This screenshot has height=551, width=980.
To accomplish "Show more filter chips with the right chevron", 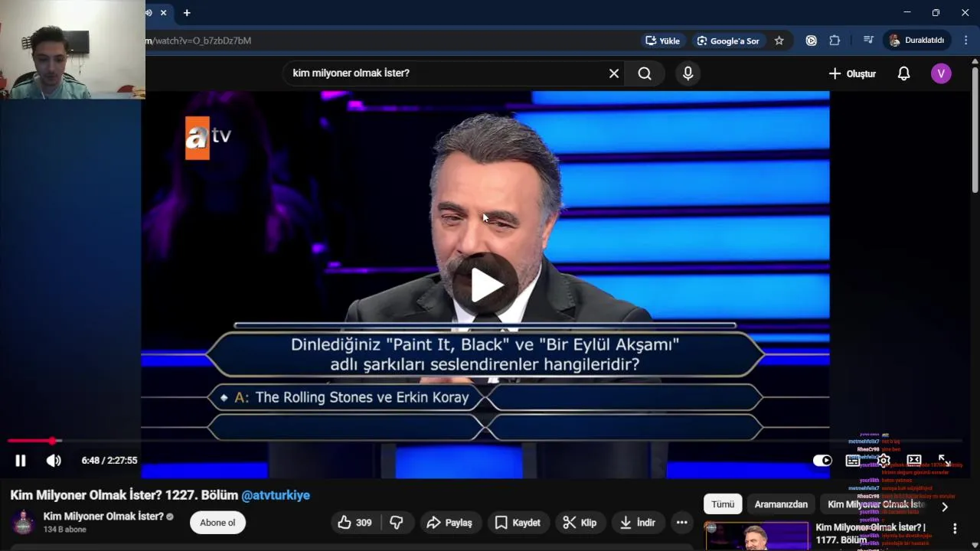I will (x=945, y=506).
